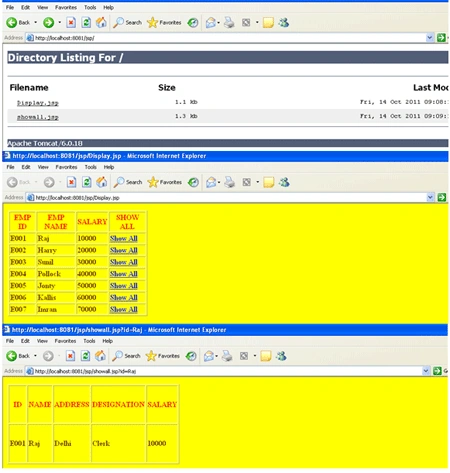Open Favorites star in top browser toolbar
This screenshot has height=473, width=450.
(164, 23)
